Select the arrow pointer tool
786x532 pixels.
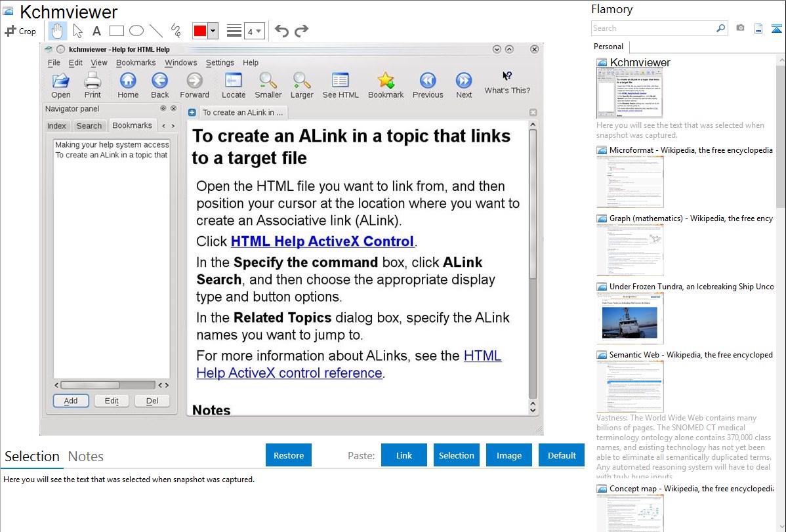tap(77, 31)
